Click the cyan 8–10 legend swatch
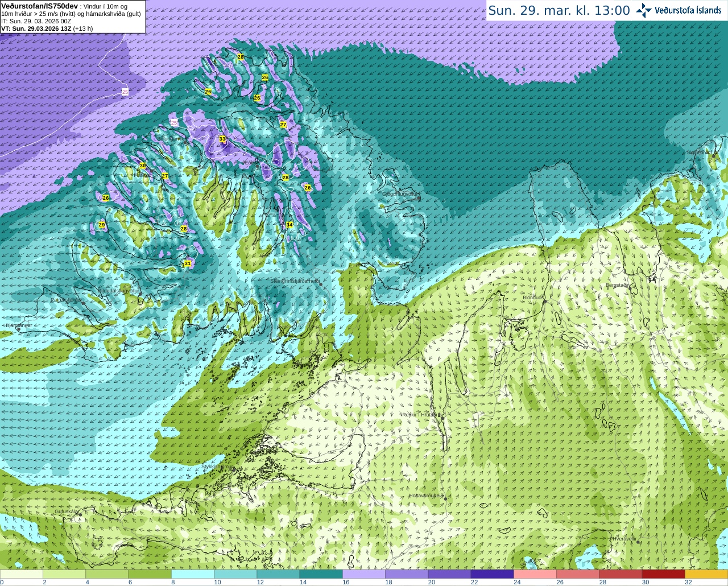728x586 pixels. tap(192, 574)
